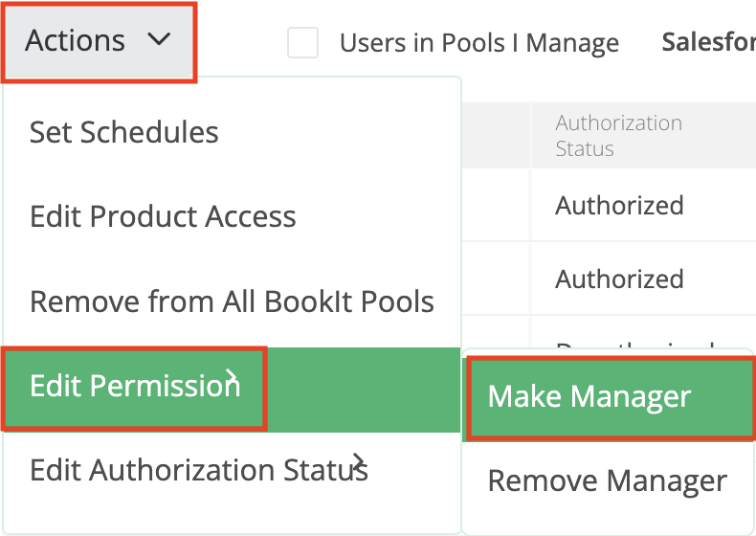Click the partially hidden cell below Authorized rows
Image resolution: width=756 pixels, height=536 pixels.
click(634, 335)
